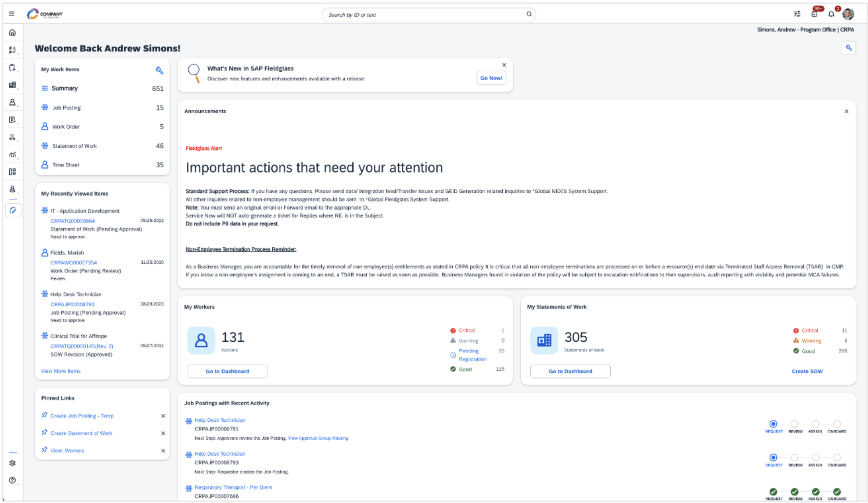Open View More Items link

coord(61,371)
